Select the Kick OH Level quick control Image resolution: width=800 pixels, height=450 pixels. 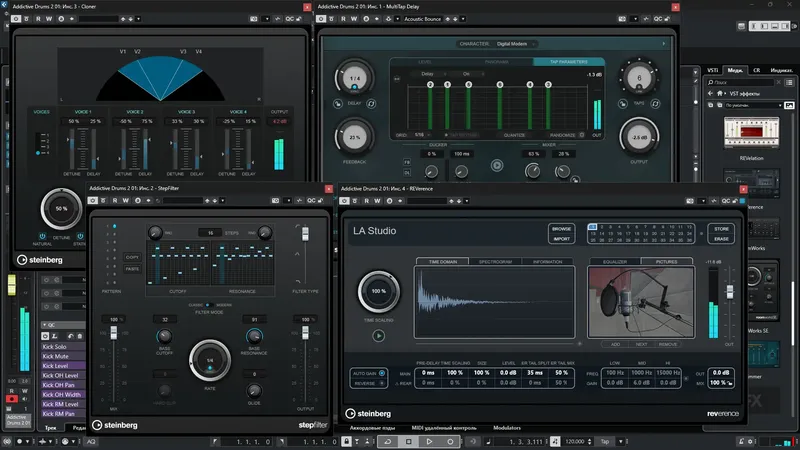tap(63, 376)
